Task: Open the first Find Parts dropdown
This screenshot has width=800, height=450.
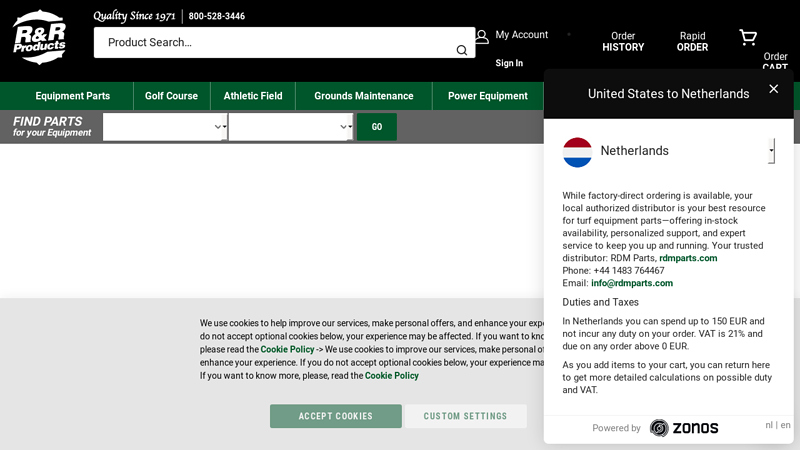Action: pyautogui.click(x=165, y=127)
